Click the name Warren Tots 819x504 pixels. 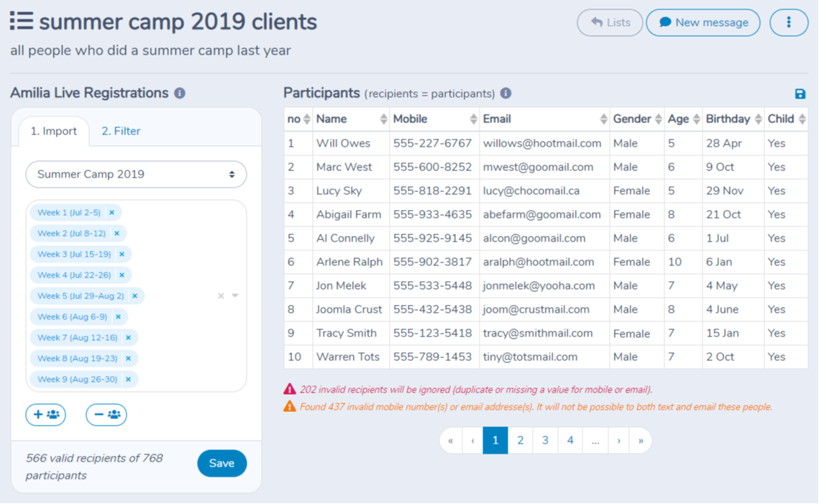[x=348, y=357]
